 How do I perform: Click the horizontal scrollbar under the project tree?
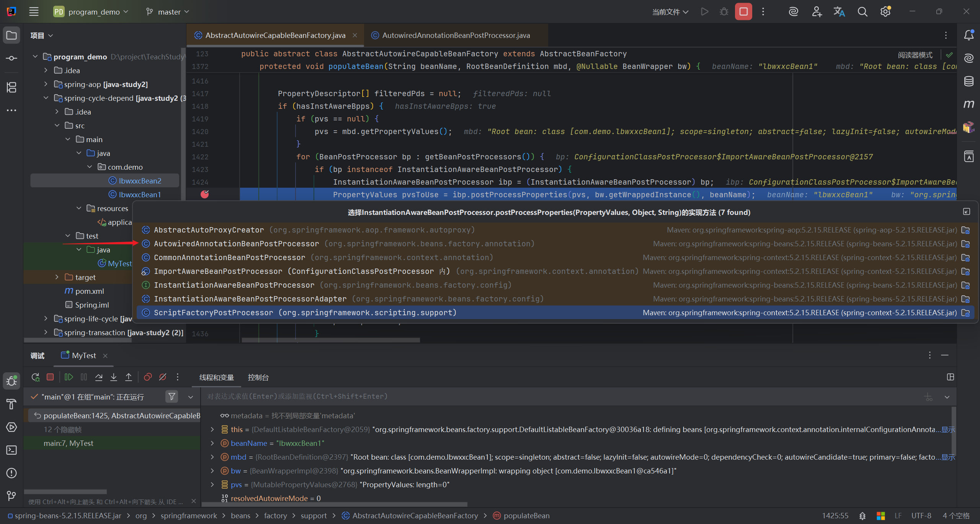[x=78, y=340]
